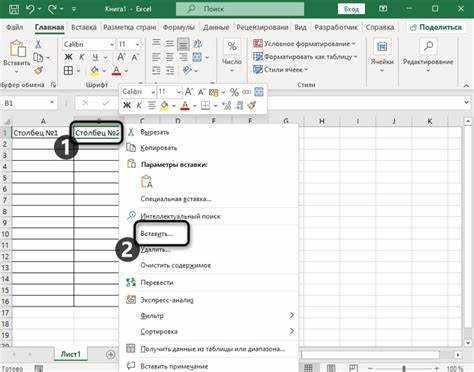Choose Специальная вставка in context menu
Image resolution: width=474 pixels, height=372 pixels.
[x=208, y=199]
